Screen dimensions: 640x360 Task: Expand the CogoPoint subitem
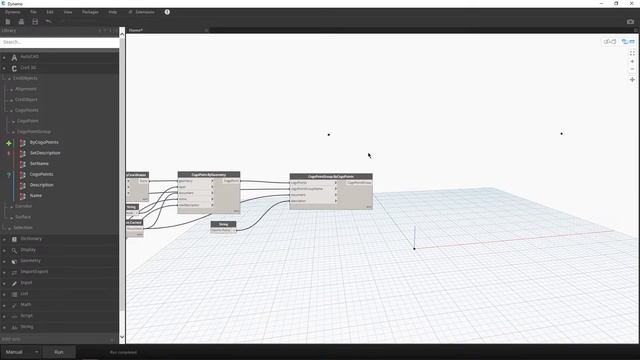(13, 122)
